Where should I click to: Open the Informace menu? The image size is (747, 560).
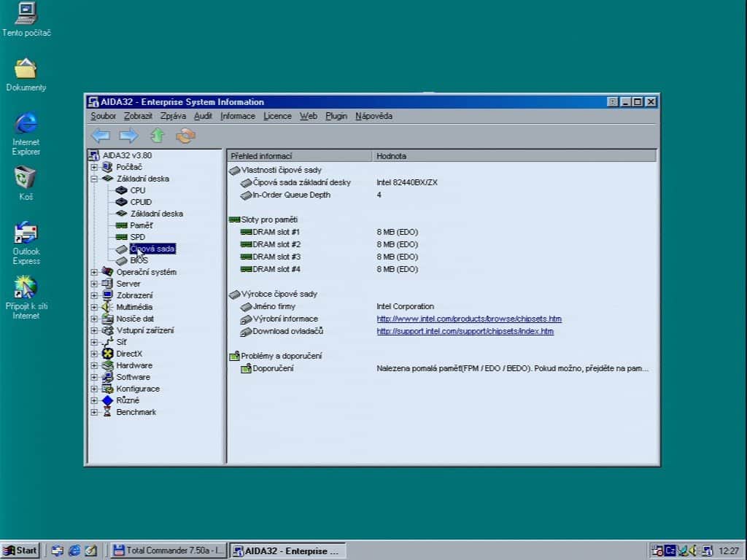coord(237,116)
